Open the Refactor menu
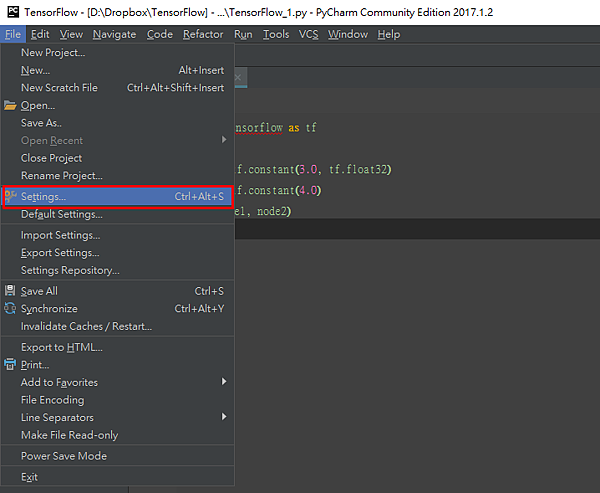The image size is (600, 493). 203,34
